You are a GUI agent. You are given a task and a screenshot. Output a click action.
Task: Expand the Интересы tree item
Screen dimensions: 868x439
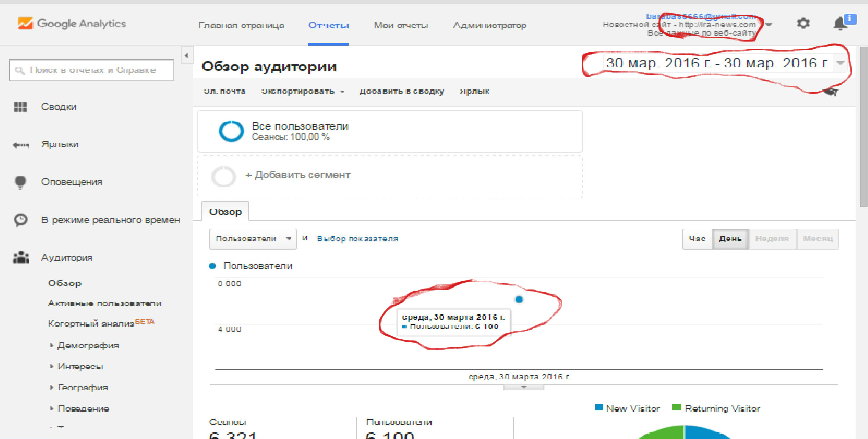pos(51,366)
